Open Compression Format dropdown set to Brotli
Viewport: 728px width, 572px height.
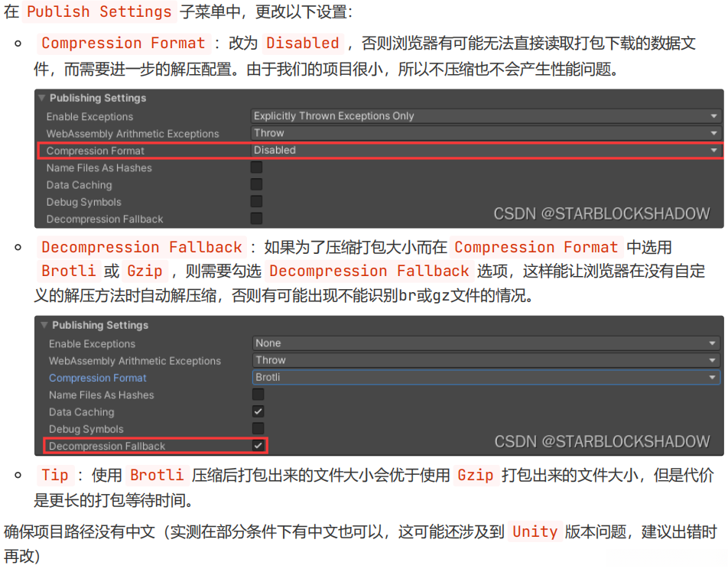pos(486,377)
